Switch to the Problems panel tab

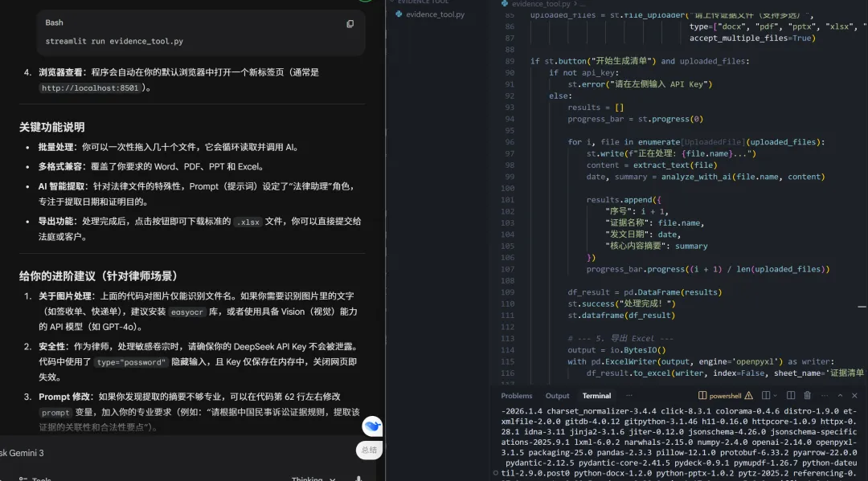tap(516, 396)
